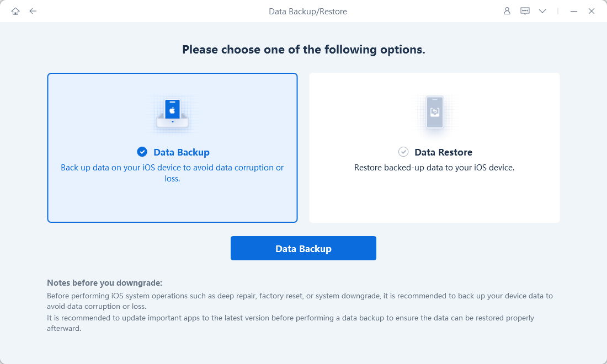Click the back arrow icon
607x364 pixels.
point(33,11)
